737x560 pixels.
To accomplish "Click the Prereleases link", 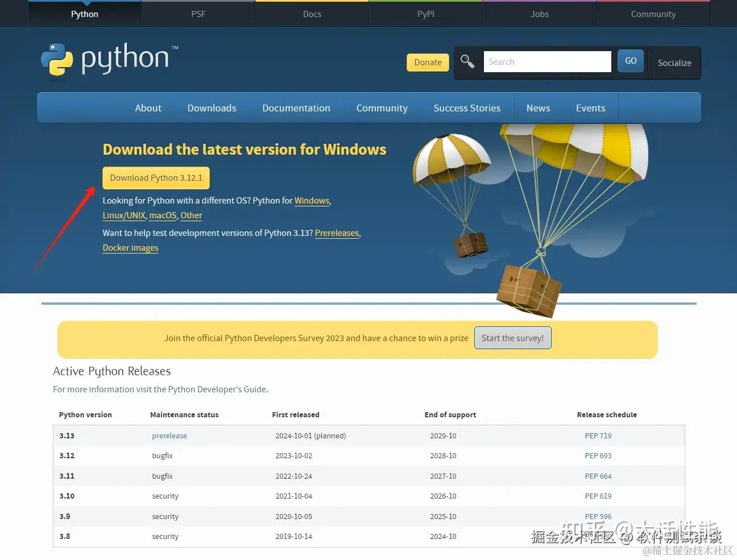I will 337,233.
